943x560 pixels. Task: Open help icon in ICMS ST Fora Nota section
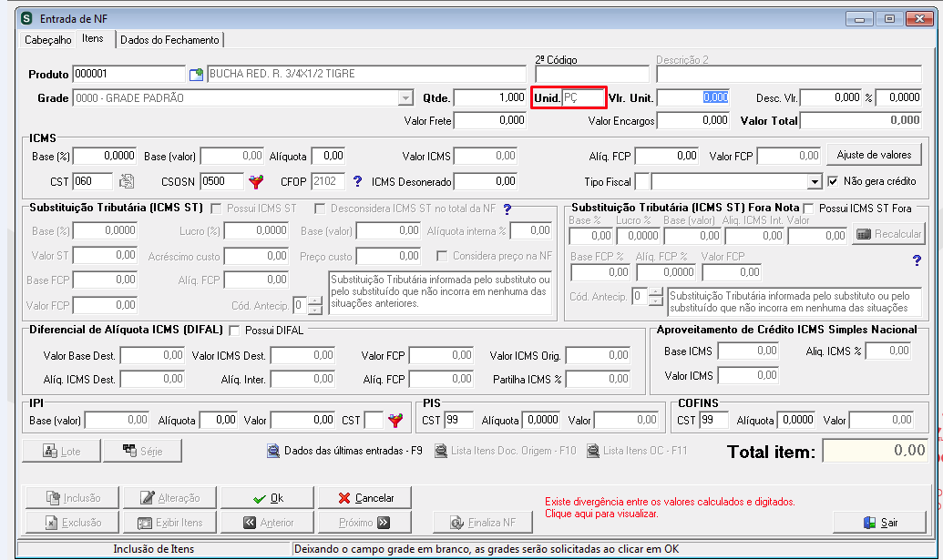pos(917,260)
